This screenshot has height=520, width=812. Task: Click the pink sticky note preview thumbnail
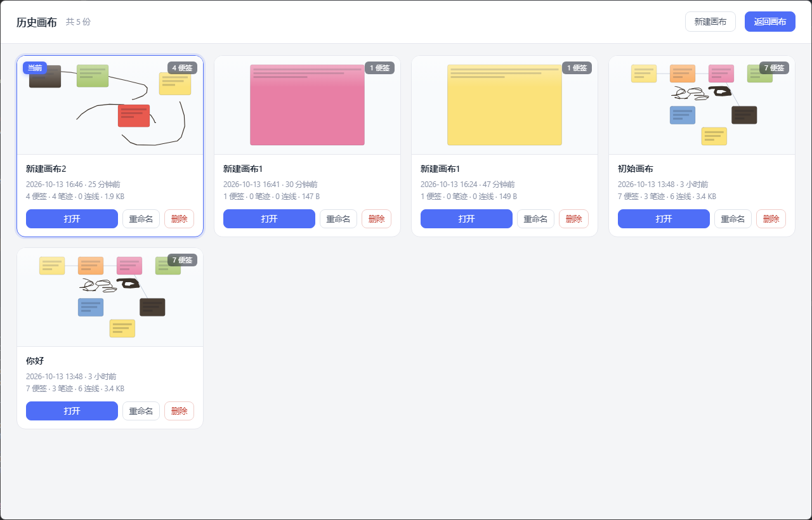coord(307,105)
